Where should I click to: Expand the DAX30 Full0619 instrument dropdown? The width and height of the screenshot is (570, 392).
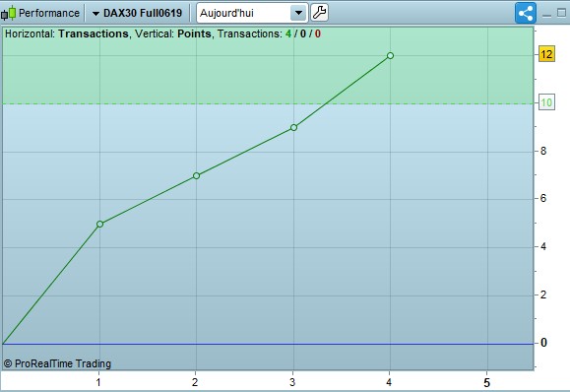95,14
